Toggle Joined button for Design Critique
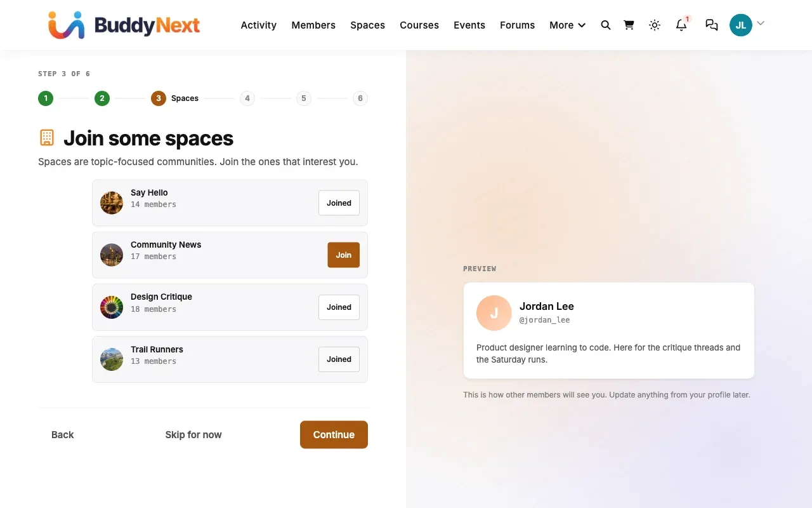The image size is (812, 508). click(339, 307)
